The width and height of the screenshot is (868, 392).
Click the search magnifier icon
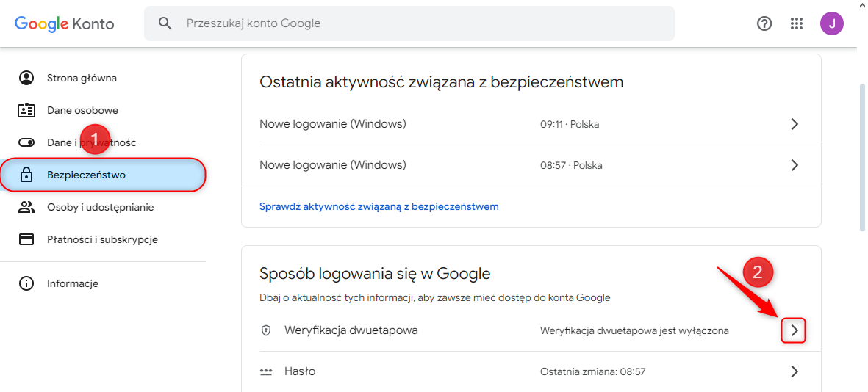[x=165, y=23]
